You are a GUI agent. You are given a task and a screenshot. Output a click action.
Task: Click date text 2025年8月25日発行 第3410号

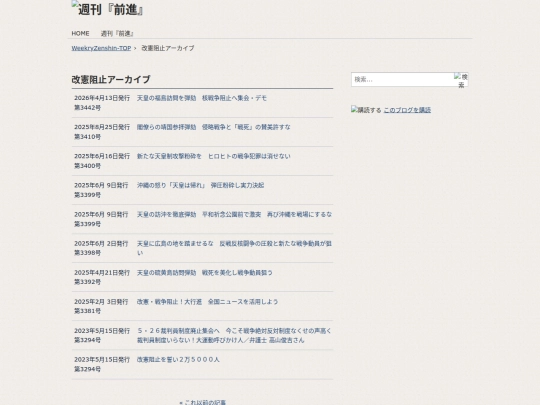click(102, 132)
